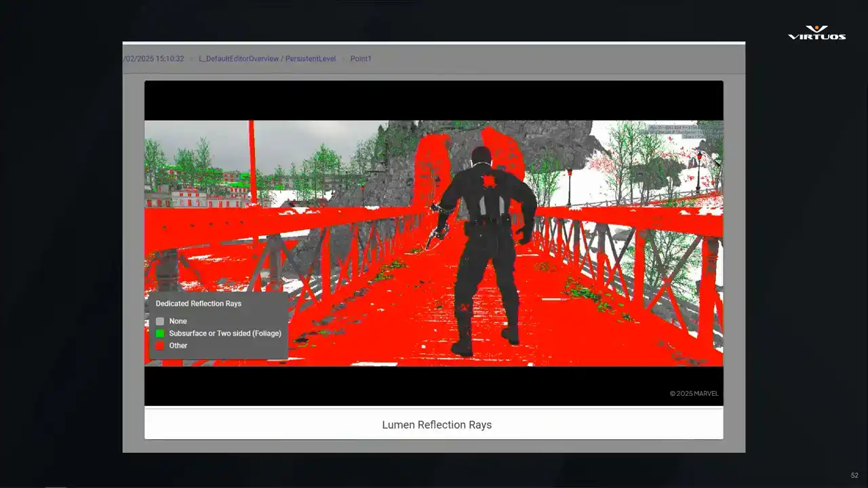Click the gray None legend swatch
The image size is (868, 488).
click(x=160, y=321)
